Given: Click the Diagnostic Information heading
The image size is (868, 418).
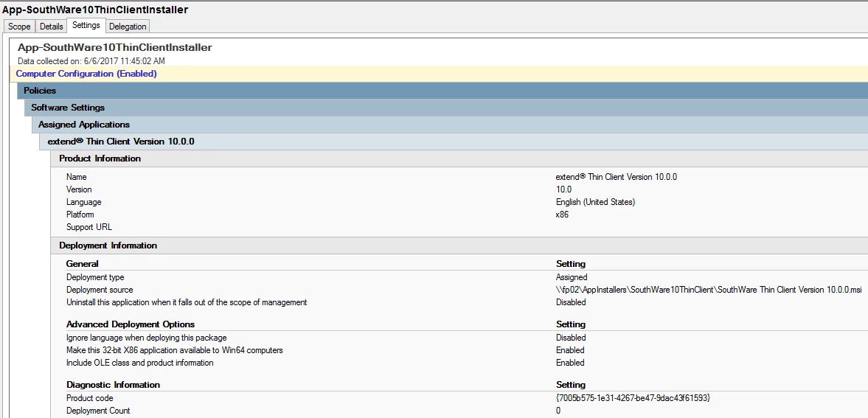Looking at the screenshot, I should tap(113, 384).
